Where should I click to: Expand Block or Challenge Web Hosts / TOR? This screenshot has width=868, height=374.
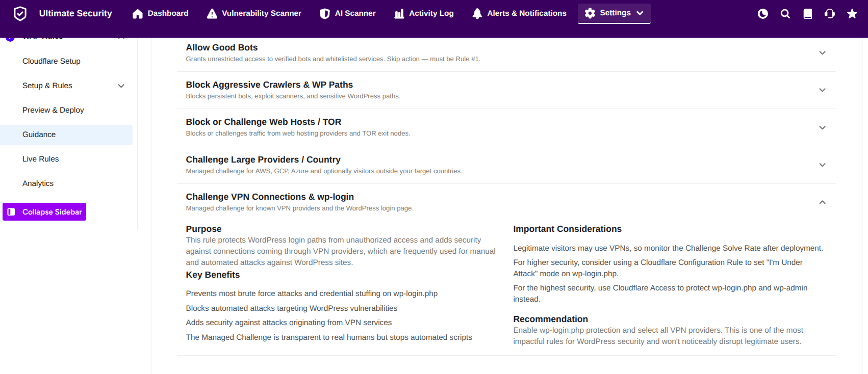click(822, 128)
